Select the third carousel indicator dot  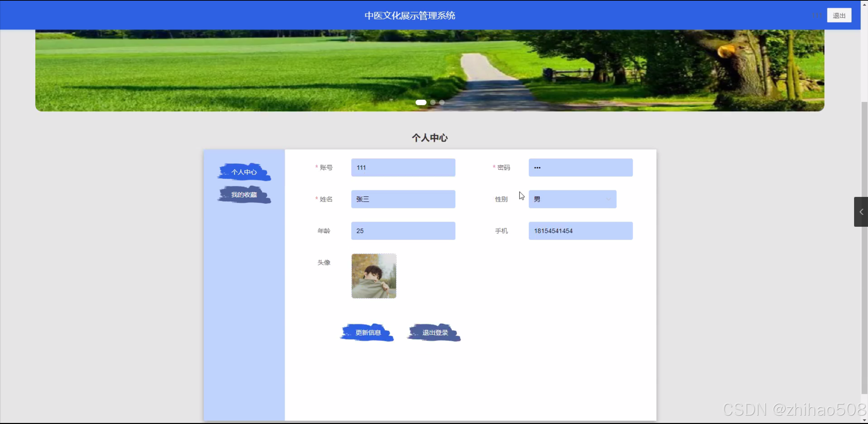(x=442, y=102)
